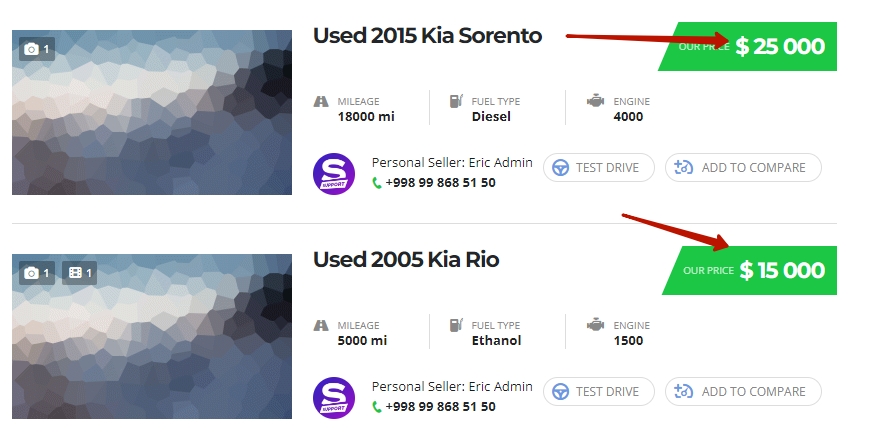Add Kia Sorento to compare
The width and height of the screenshot is (872, 447).
pos(743,167)
